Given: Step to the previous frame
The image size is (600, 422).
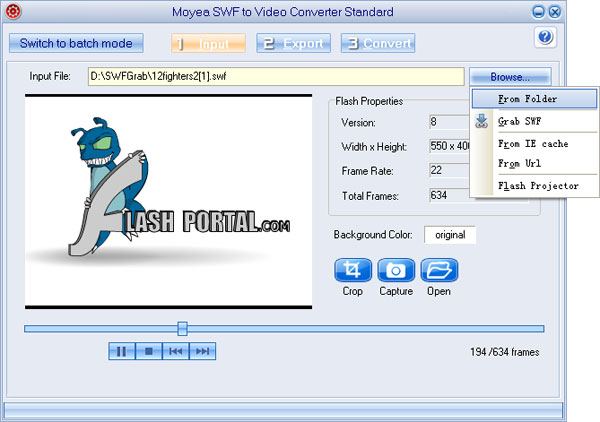Looking at the screenshot, I should 176,351.
